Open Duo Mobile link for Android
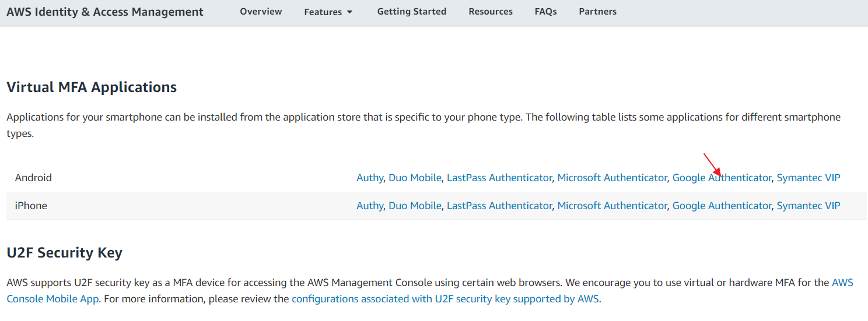This screenshot has height=321, width=868. tap(415, 178)
